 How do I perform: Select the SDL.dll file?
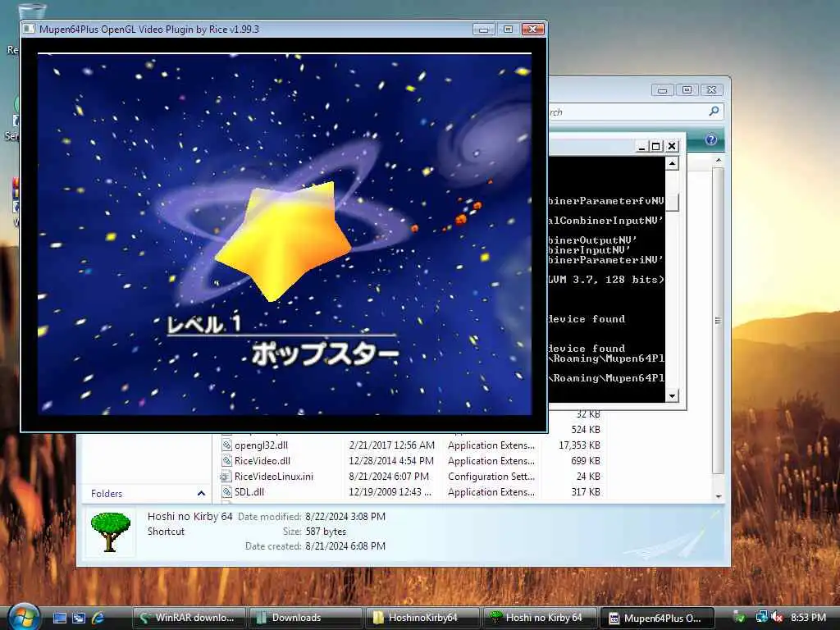coord(249,492)
